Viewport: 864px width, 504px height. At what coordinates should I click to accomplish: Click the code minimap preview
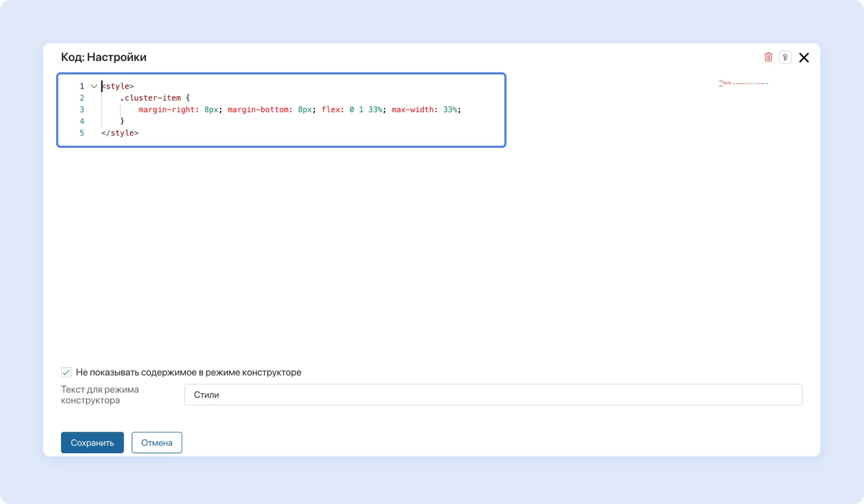743,84
